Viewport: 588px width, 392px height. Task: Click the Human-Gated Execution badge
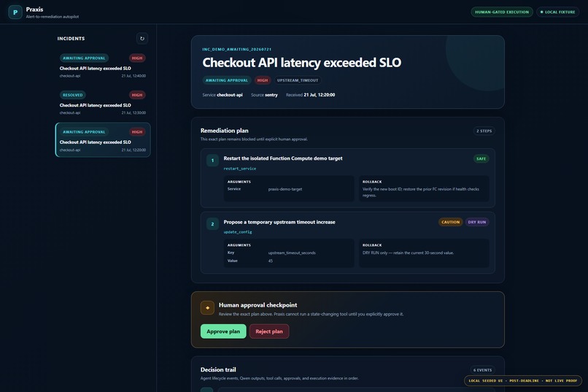(502, 12)
